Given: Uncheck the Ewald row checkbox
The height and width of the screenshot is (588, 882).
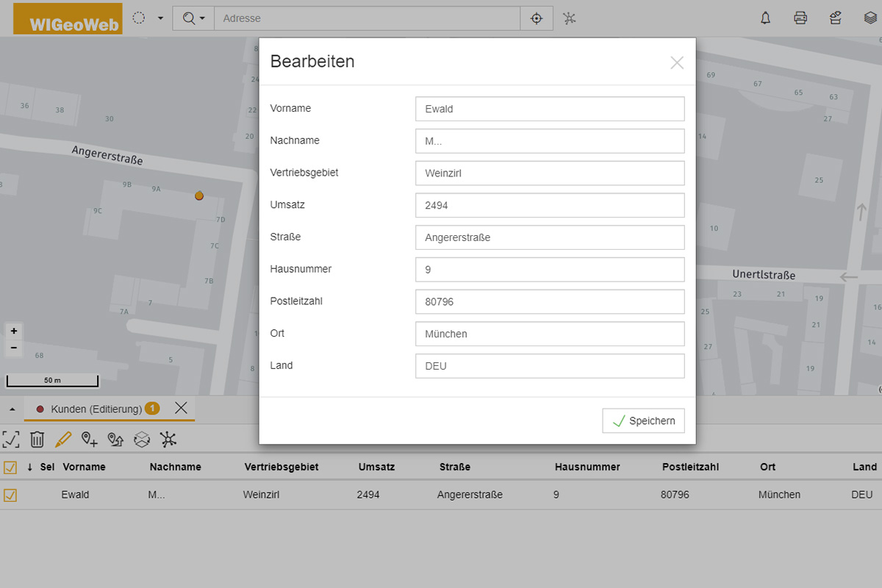Looking at the screenshot, I should point(10,495).
